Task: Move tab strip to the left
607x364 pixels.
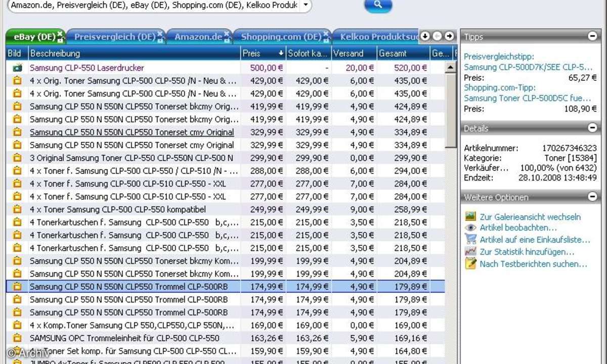Action: coord(437,36)
